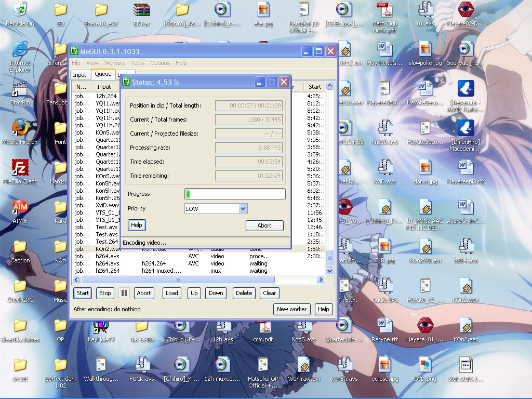Open the AIM 6 desktop icon
Viewport: 532px width, 399px height.
pos(20,207)
